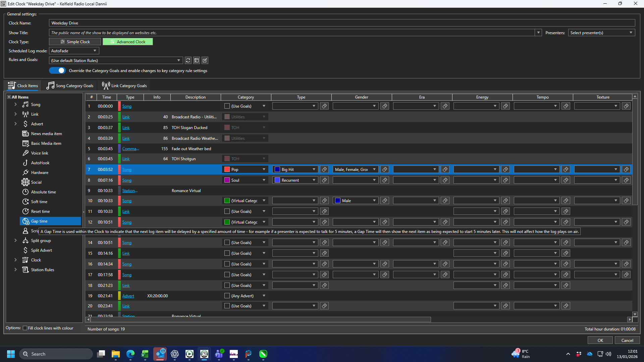This screenshot has width=644, height=362.
Task: Select the Social clock item
Action: click(36, 182)
